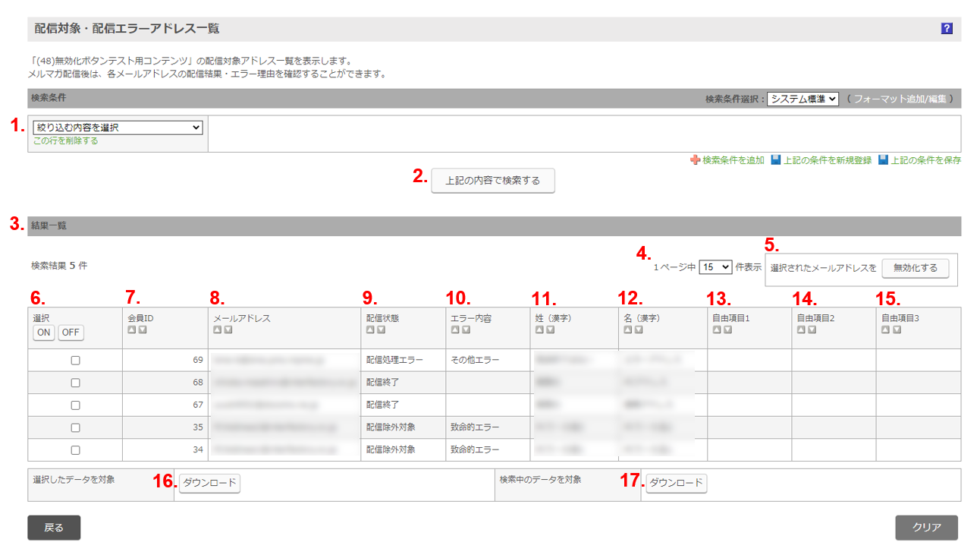Deselect all rows with OFF button
980x558 pixels.
tap(71, 333)
